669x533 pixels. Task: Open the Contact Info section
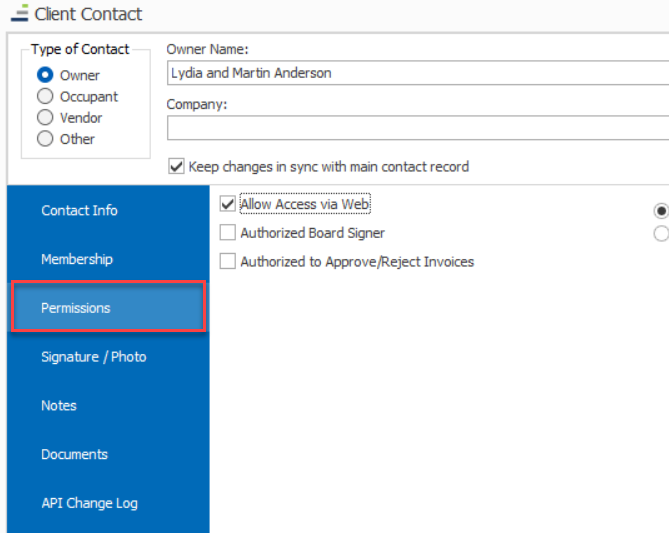[108, 210]
